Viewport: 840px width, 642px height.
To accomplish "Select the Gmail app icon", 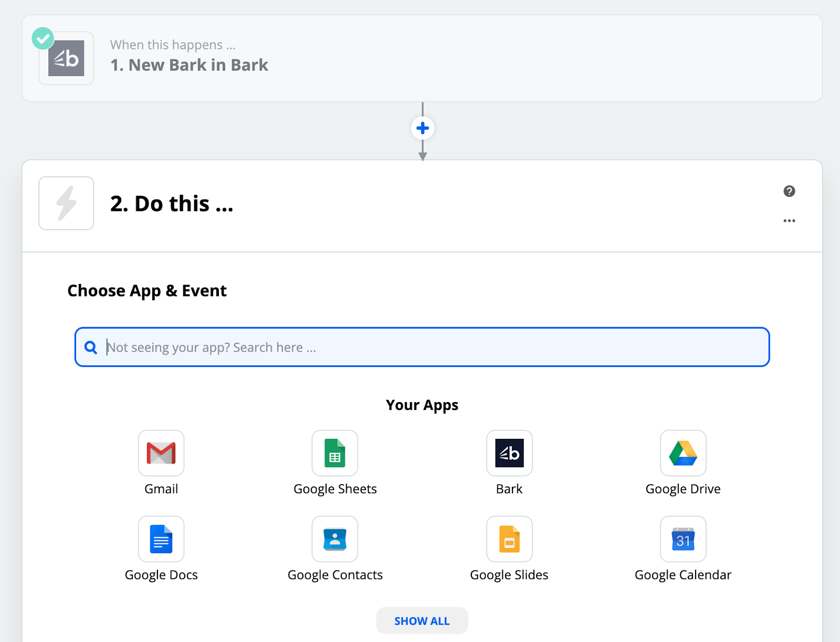I will (x=161, y=453).
